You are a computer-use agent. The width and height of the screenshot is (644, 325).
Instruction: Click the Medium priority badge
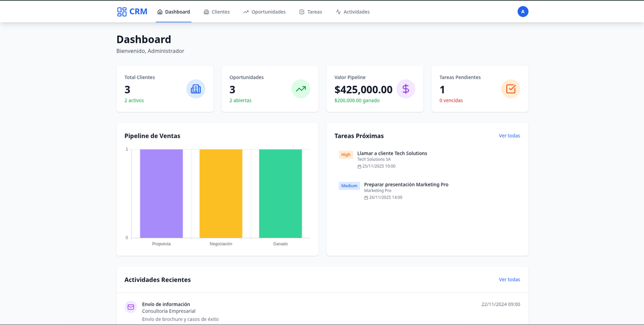[x=349, y=186]
